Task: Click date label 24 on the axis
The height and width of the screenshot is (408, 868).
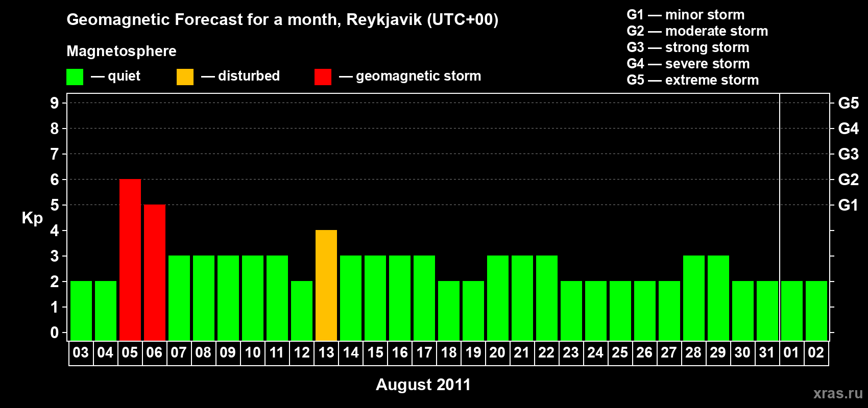Action: point(595,352)
